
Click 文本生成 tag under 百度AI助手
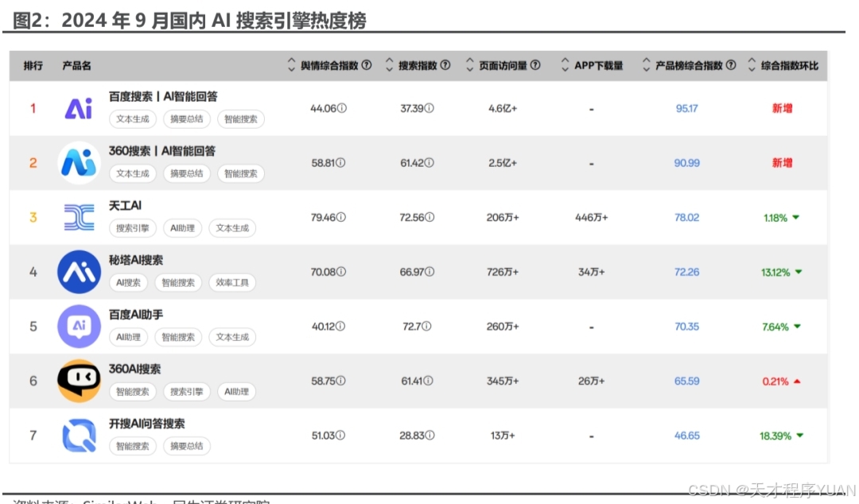point(232,337)
